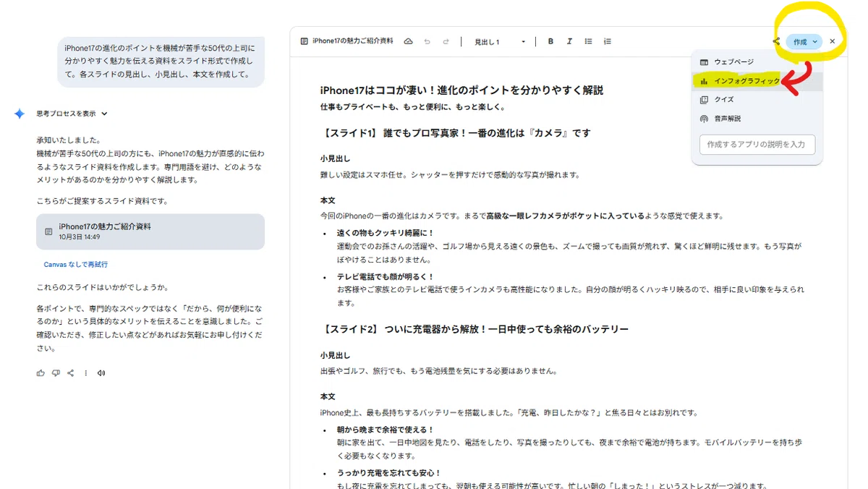Image resolution: width=868 pixels, height=489 pixels.
Task: Click the cloud save status icon
Action: coord(409,42)
